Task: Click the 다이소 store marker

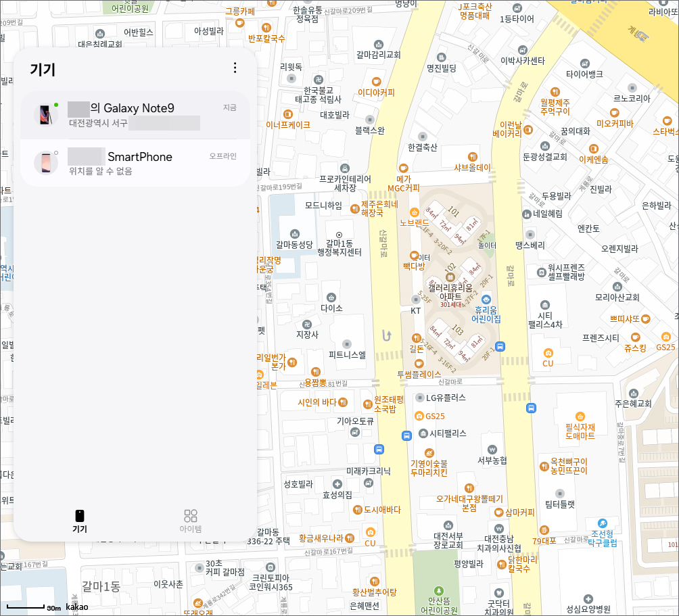Action: point(331,298)
